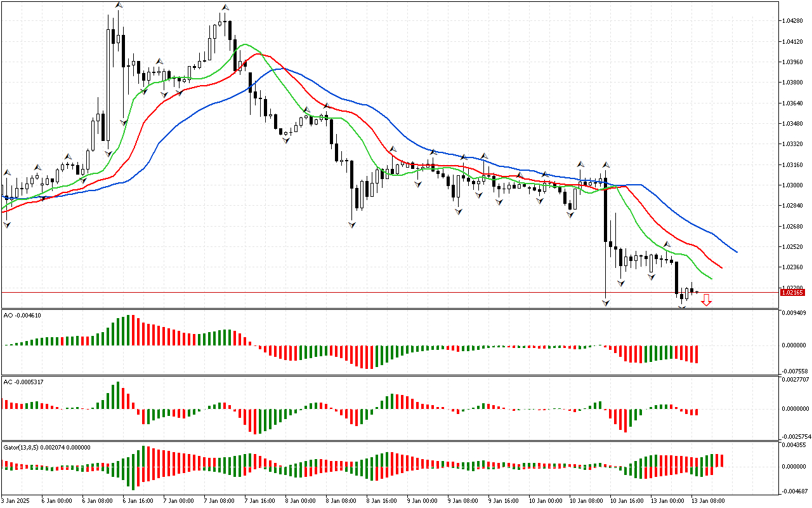Click the 13 Jan 08:00 time label

coord(709,500)
